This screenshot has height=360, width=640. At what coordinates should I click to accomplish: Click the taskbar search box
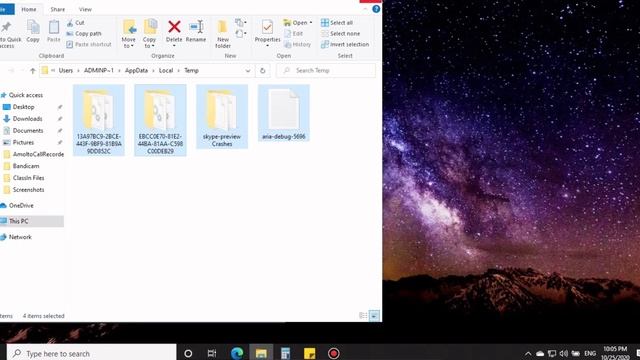pos(91,353)
